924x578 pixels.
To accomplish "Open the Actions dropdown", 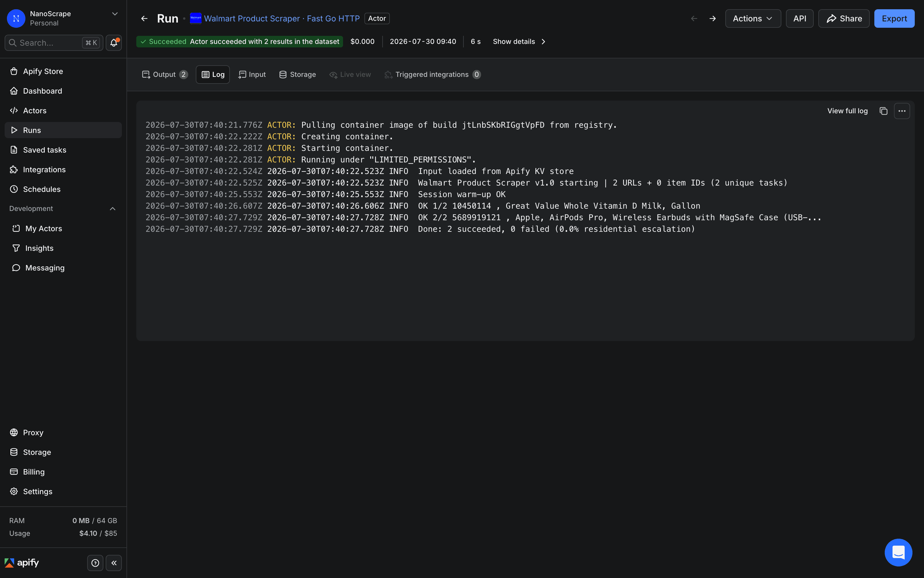I will pos(753,18).
